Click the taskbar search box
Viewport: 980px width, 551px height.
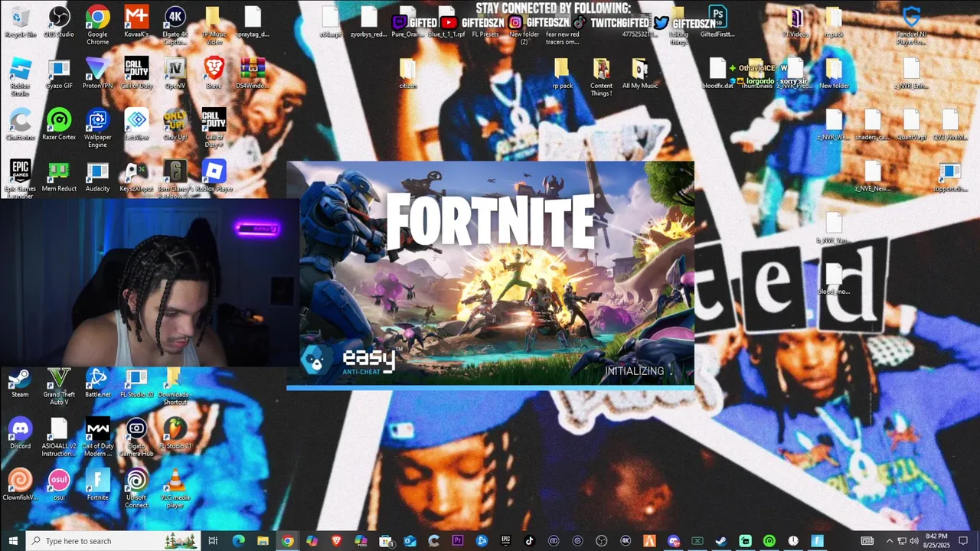point(113,541)
